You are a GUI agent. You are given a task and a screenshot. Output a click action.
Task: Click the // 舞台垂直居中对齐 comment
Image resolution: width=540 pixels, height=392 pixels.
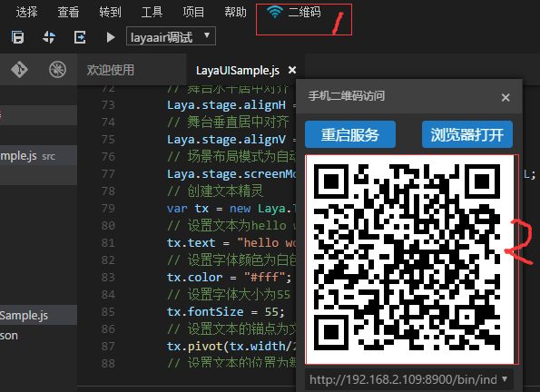tap(228, 122)
